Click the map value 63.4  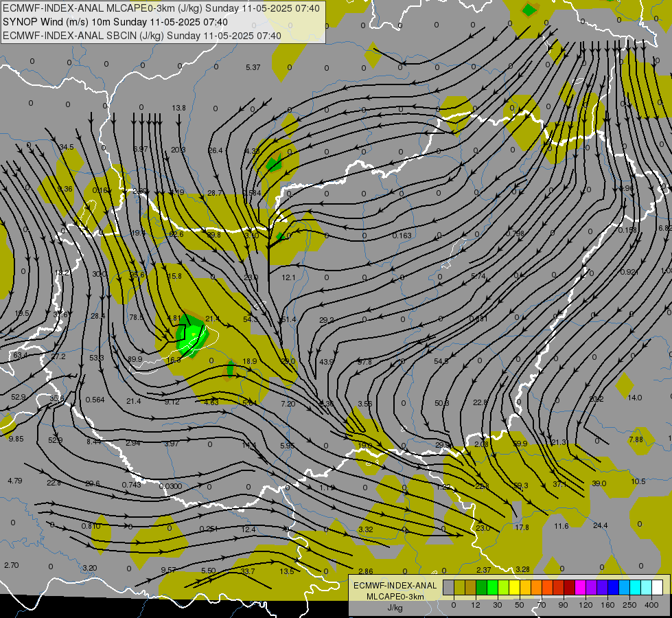click(x=20, y=355)
